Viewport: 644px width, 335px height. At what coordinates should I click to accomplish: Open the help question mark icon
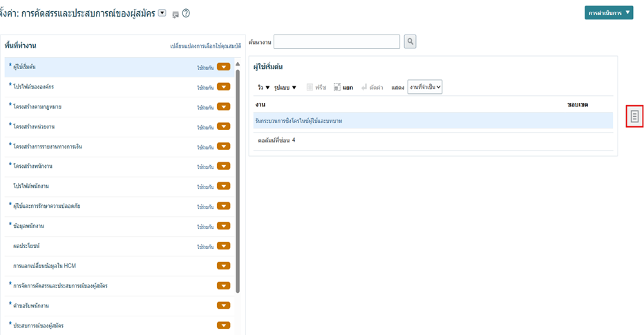tap(186, 14)
